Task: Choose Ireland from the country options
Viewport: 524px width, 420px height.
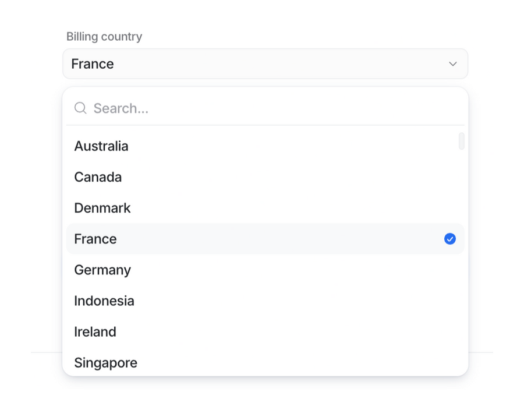Action: click(95, 331)
